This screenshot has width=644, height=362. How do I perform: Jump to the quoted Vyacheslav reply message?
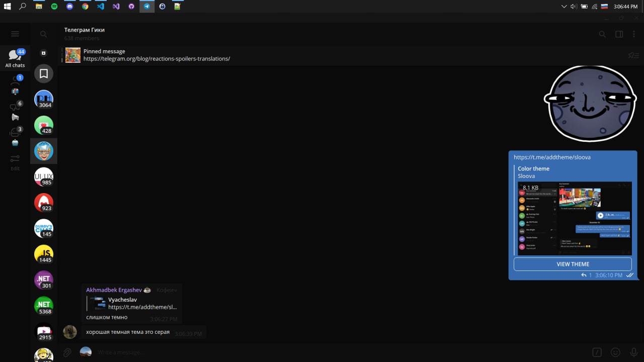tap(133, 303)
